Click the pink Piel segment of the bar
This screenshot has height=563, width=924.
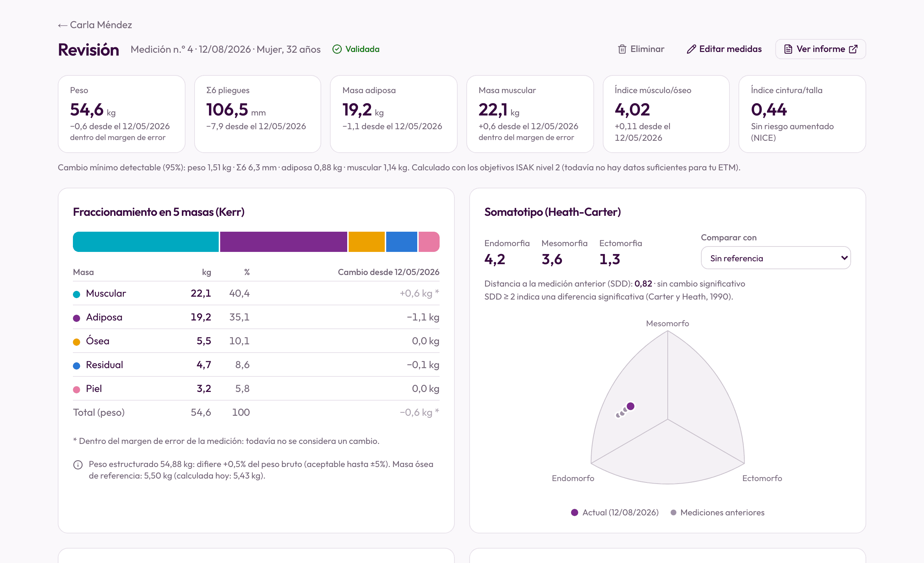pos(429,242)
